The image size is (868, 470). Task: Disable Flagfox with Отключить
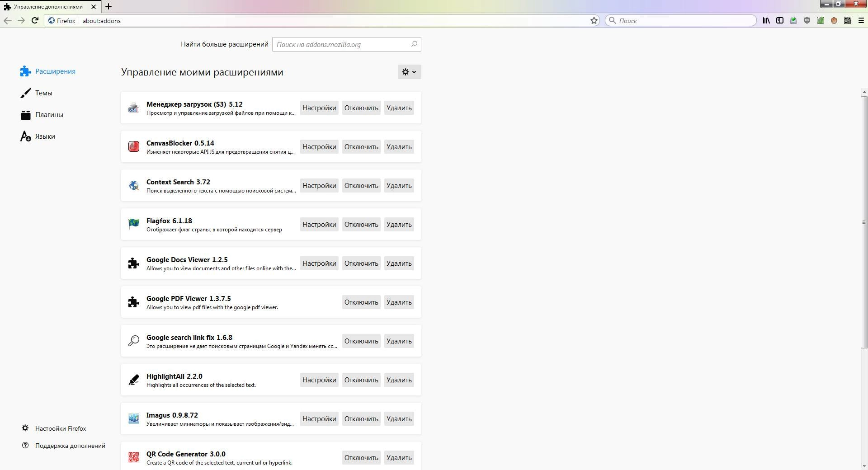point(361,224)
